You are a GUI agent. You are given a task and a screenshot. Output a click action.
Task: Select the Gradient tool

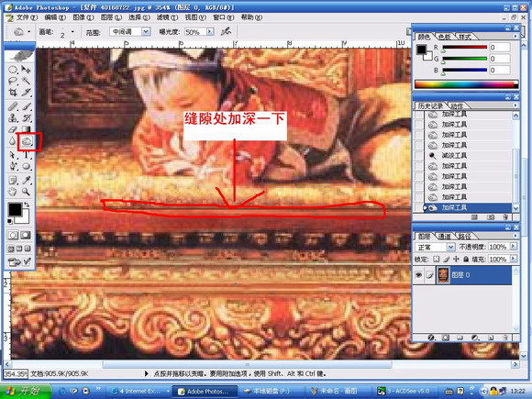26,129
